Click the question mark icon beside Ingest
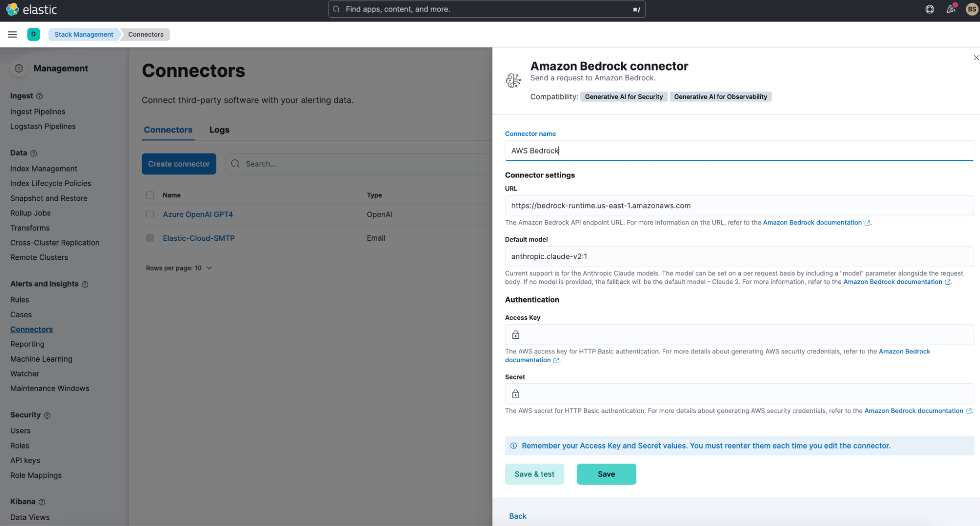This screenshot has width=980, height=526. (40, 96)
